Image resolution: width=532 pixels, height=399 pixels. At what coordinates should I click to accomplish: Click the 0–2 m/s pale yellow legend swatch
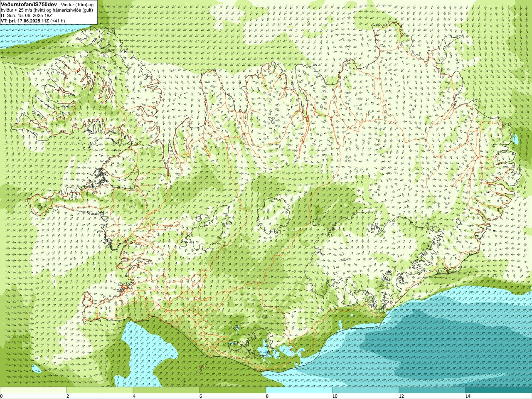click(33, 390)
